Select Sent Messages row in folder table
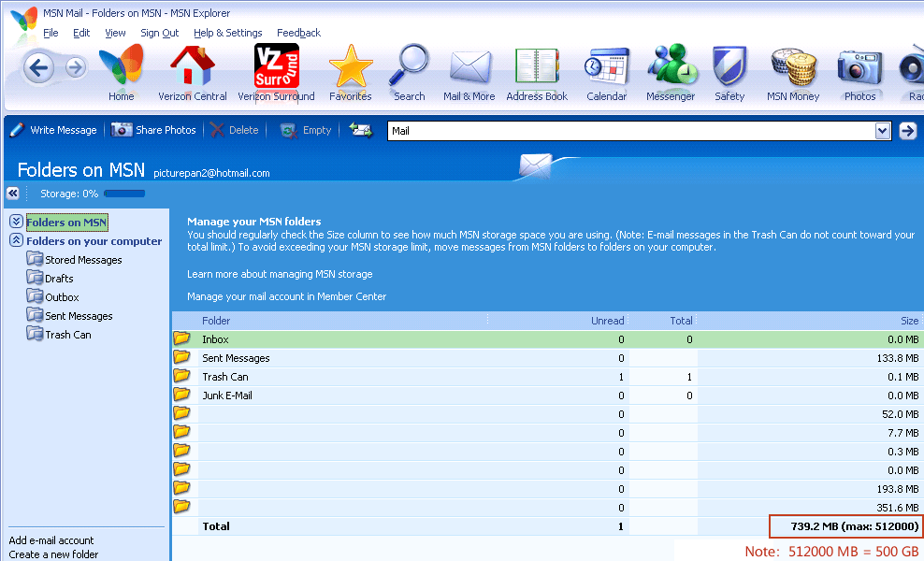The image size is (924, 561). tap(547, 358)
